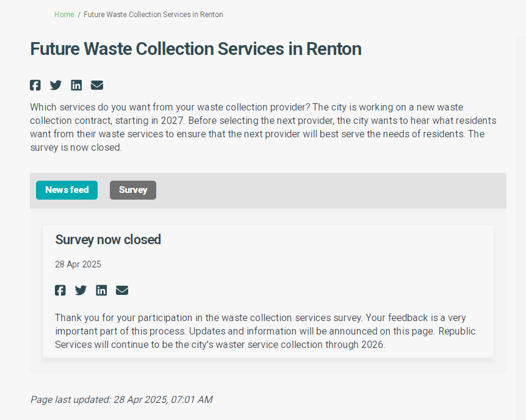This screenshot has height=420, width=526.
Task: Email the 'Survey now closed' news post
Action: [122, 290]
